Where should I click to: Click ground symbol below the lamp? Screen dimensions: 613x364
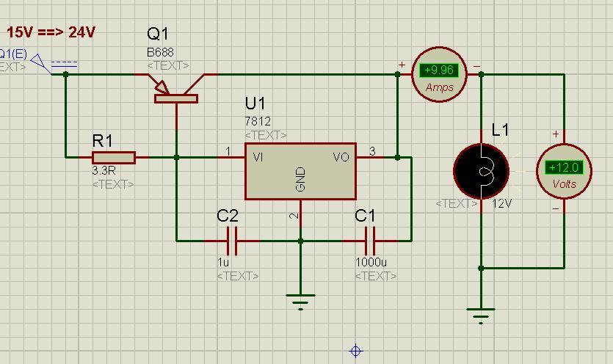pos(481,316)
